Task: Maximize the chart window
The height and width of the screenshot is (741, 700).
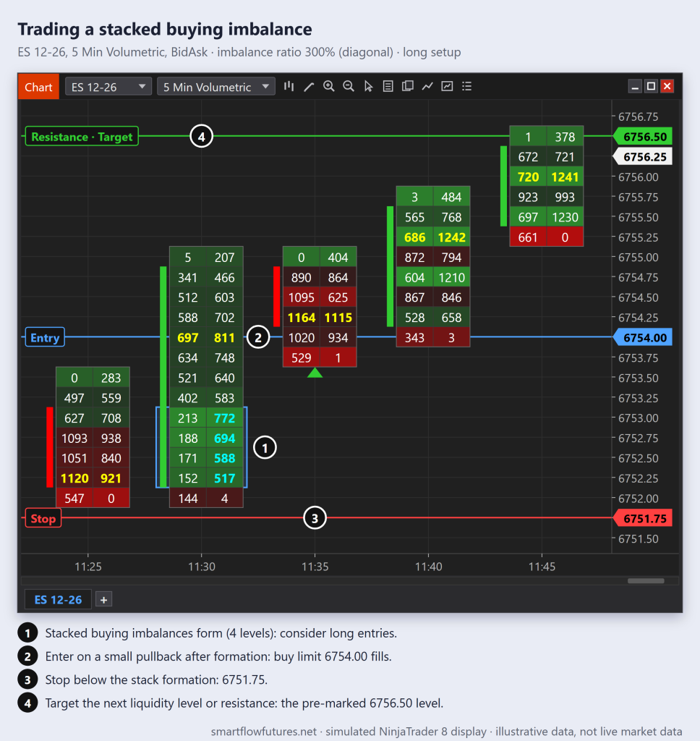Action: tap(652, 87)
